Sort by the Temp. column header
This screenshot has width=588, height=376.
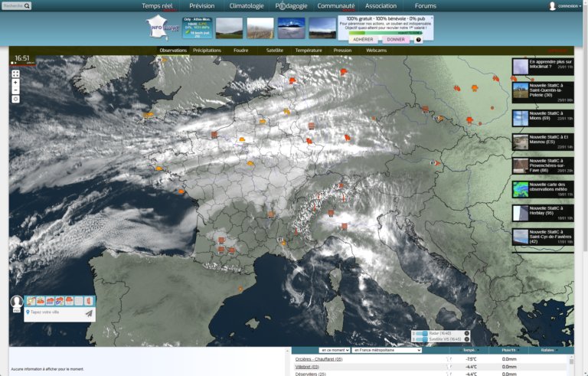click(x=469, y=350)
